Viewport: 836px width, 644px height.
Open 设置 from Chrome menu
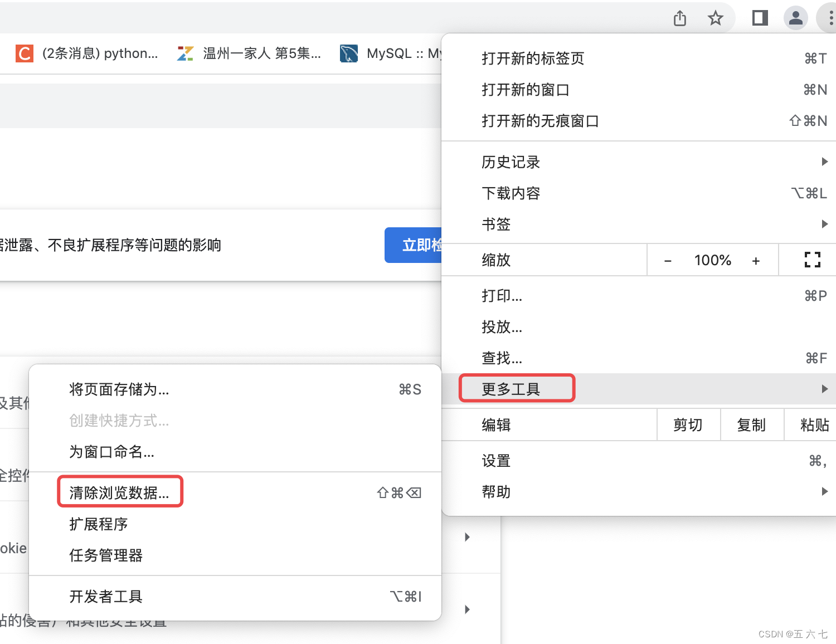tap(639, 461)
